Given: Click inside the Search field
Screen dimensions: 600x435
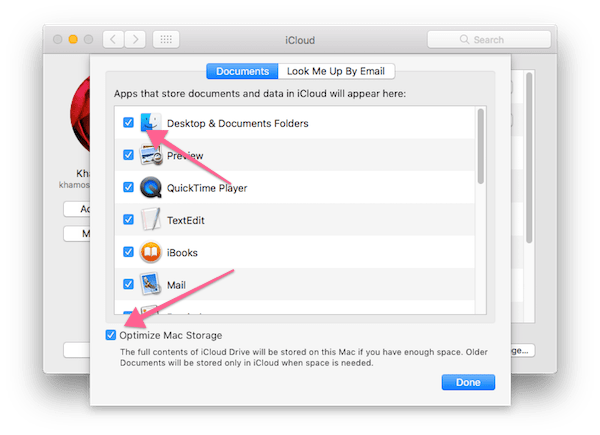Looking at the screenshot, I should [489, 39].
